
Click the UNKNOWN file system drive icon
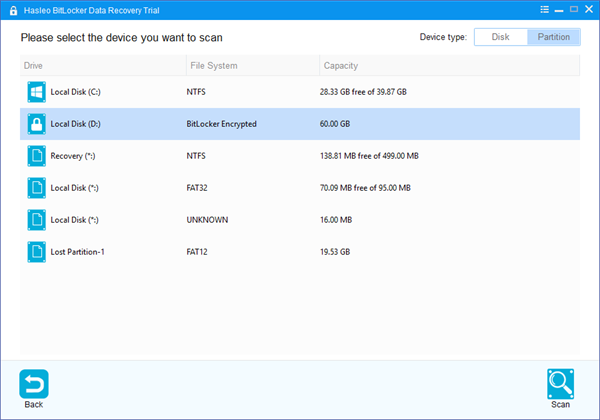click(37, 220)
